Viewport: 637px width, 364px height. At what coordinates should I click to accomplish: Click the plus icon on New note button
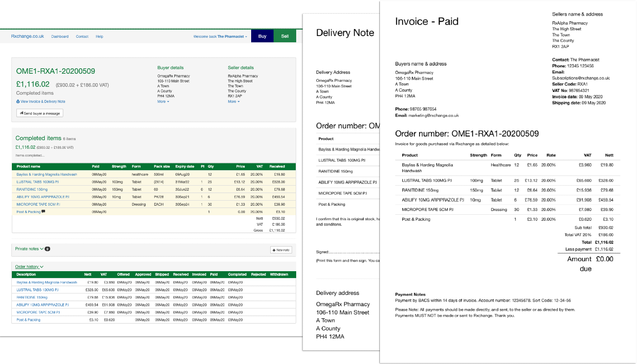pyautogui.click(x=273, y=250)
